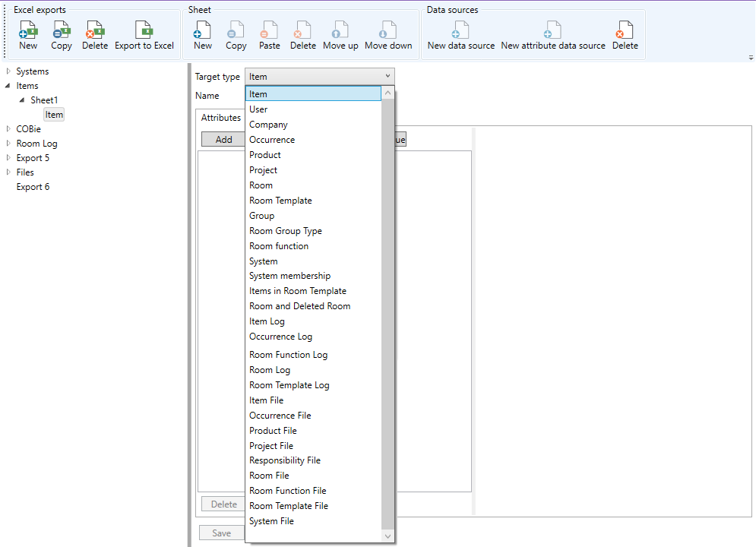Viewport: 756px width, 547px height.
Task: Close the Target type combo box dropdown
Action: coord(387,76)
